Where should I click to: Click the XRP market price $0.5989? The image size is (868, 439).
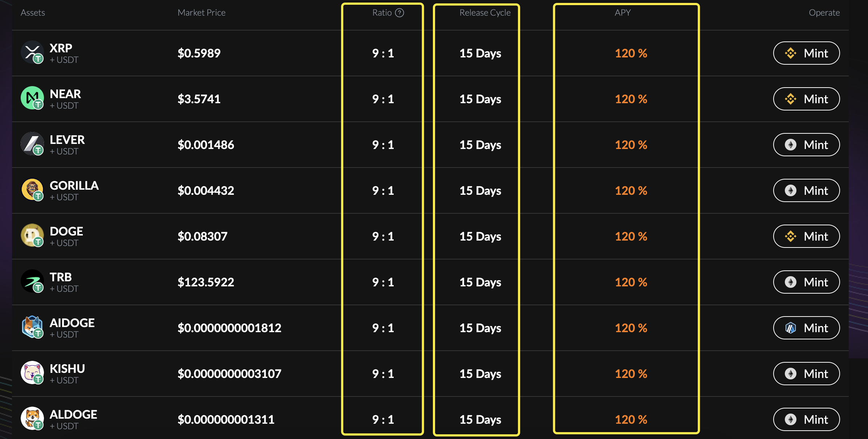(x=199, y=53)
